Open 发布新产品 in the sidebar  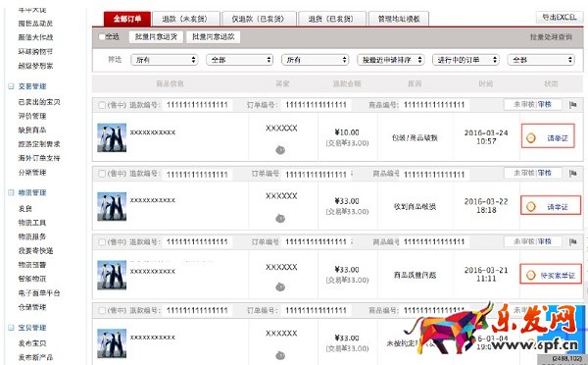pyautogui.click(x=35, y=357)
